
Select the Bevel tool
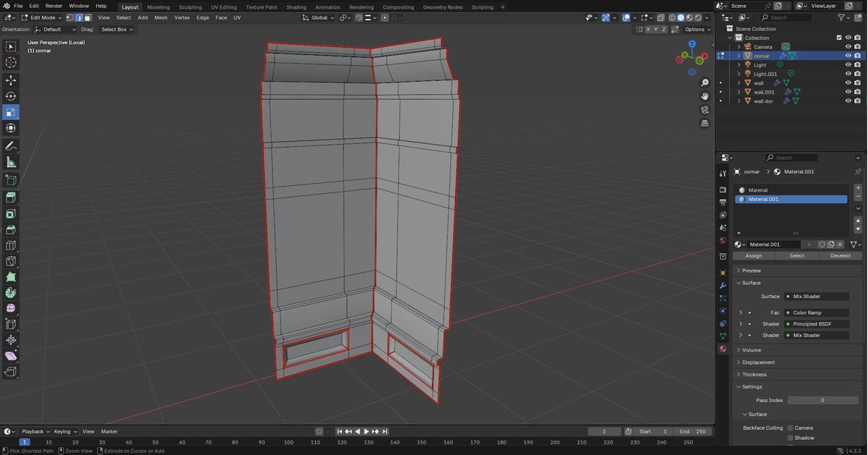coord(11,230)
